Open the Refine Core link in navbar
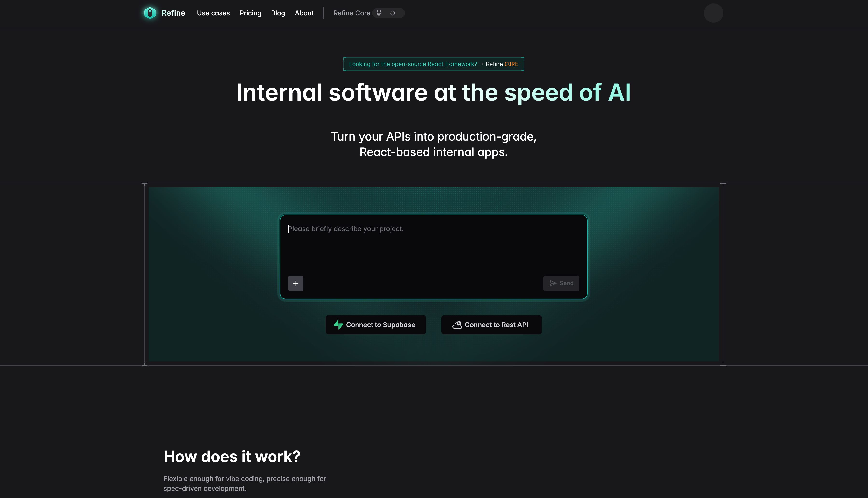The width and height of the screenshot is (868, 498). click(x=351, y=13)
